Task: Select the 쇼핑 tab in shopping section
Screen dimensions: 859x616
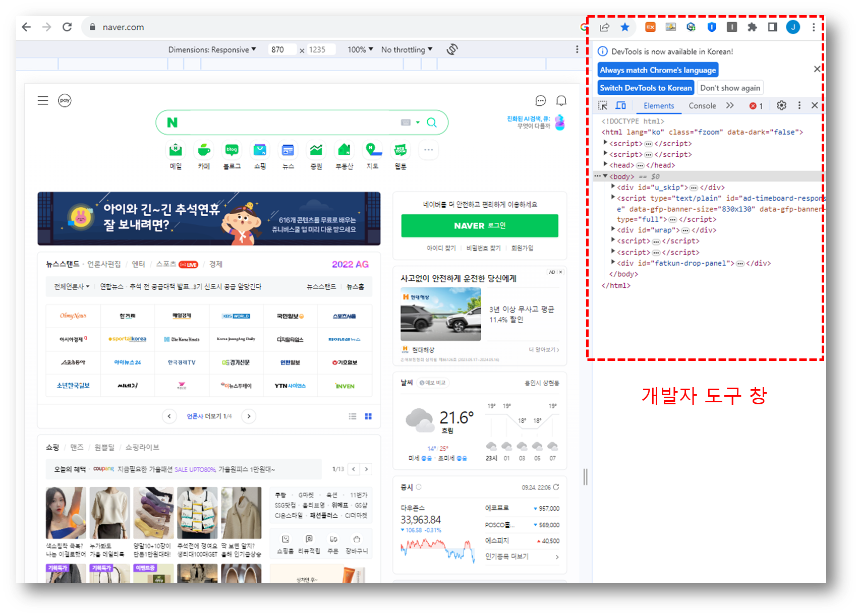Action: [x=52, y=447]
